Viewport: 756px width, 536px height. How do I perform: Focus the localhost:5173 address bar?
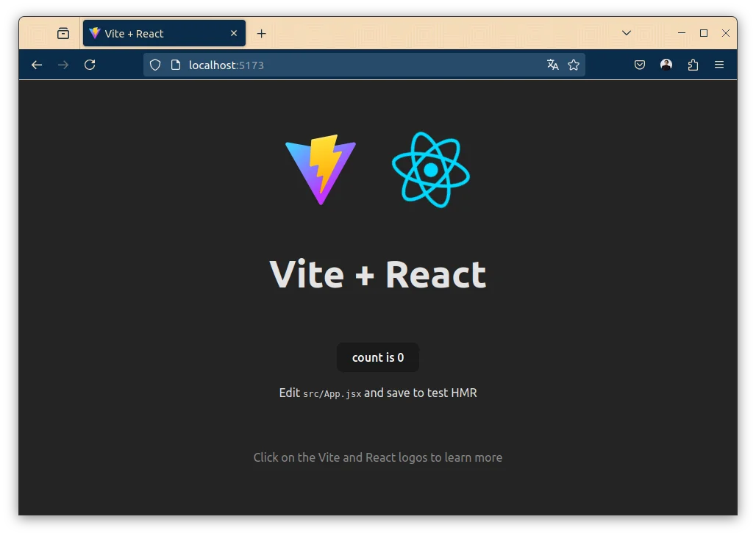364,65
